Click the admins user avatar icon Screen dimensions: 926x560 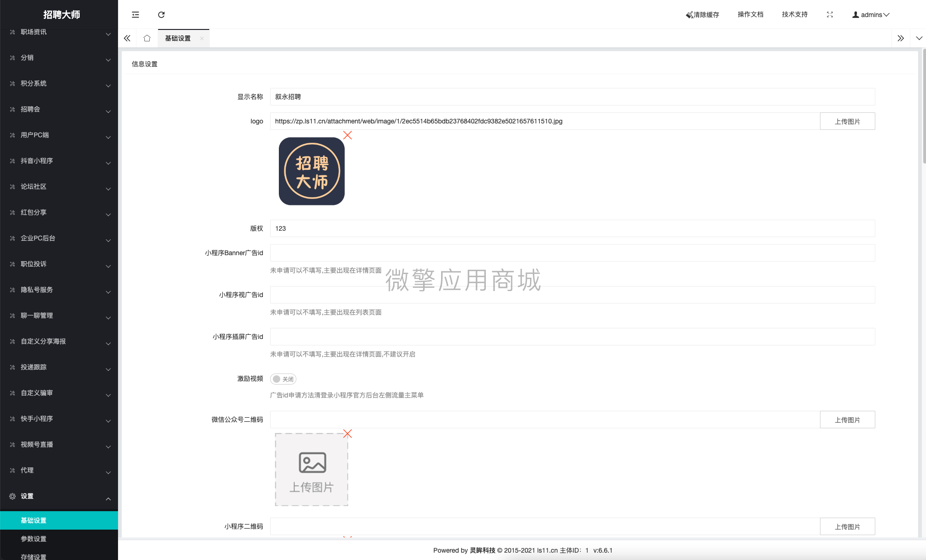855,15
